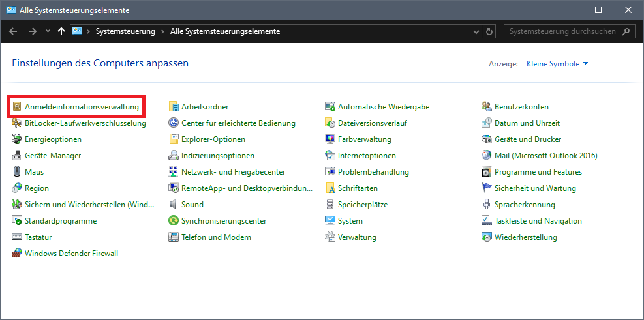
Task: Click the Automatische Wiedergabe icon
Action: pos(330,107)
